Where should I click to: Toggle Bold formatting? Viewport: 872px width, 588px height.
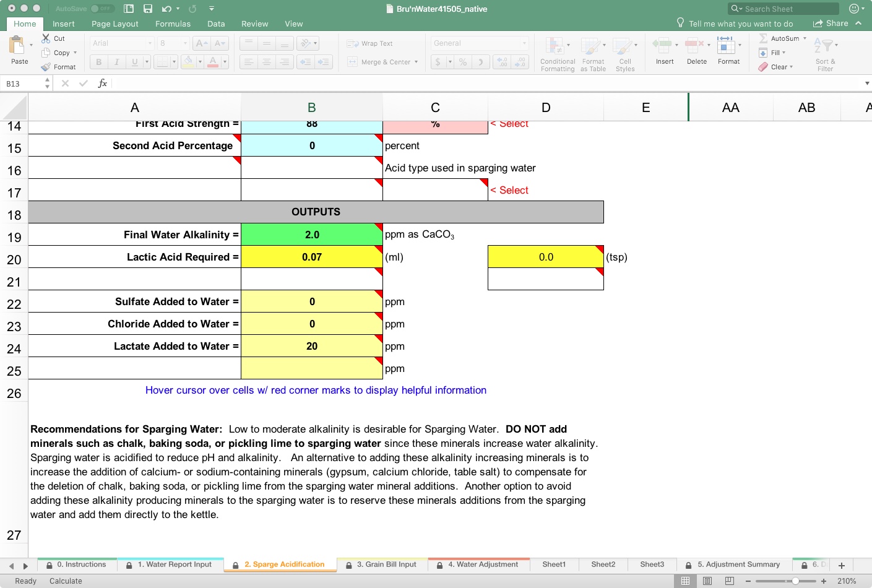coord(98,62)
